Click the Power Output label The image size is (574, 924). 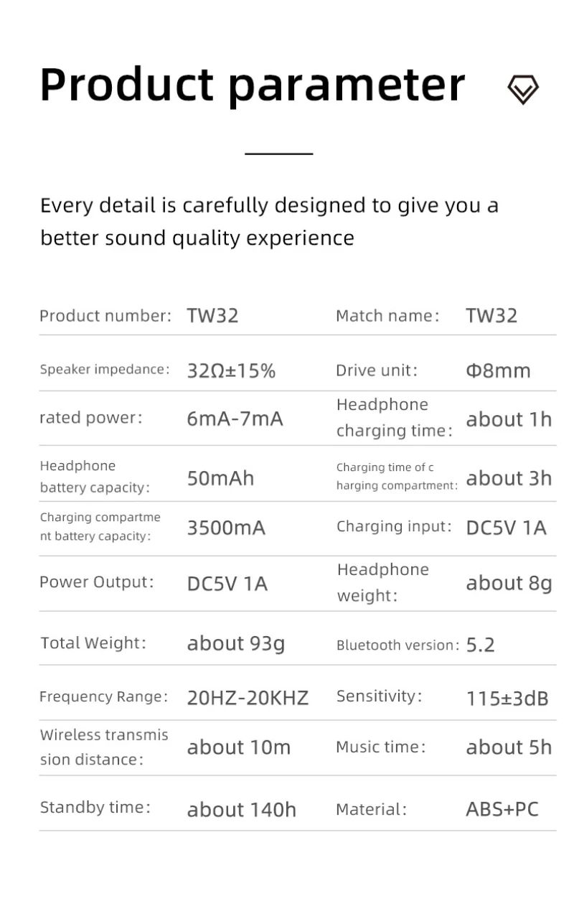[97, 582]
